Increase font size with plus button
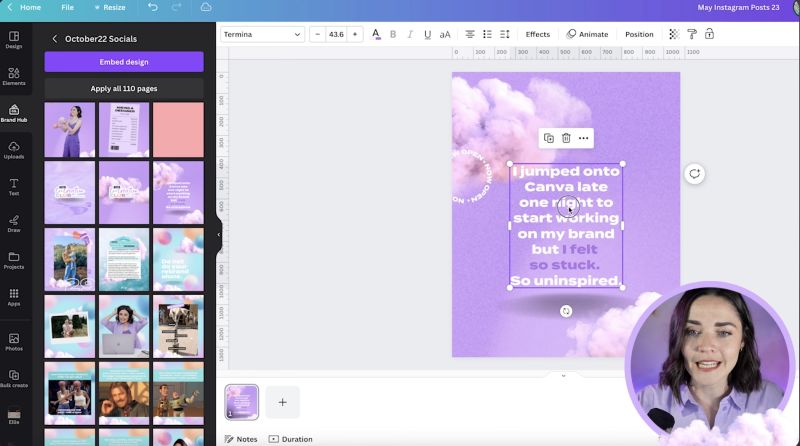 [355, 34]
